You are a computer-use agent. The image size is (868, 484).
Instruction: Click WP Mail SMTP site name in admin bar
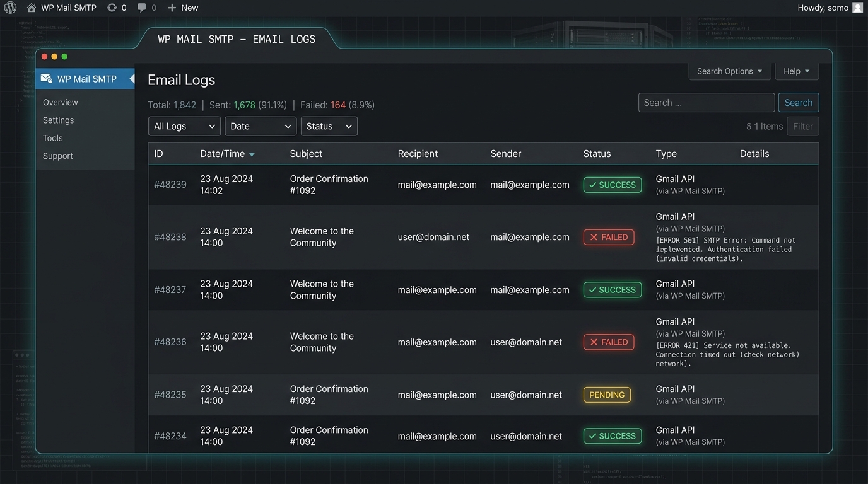69,8
